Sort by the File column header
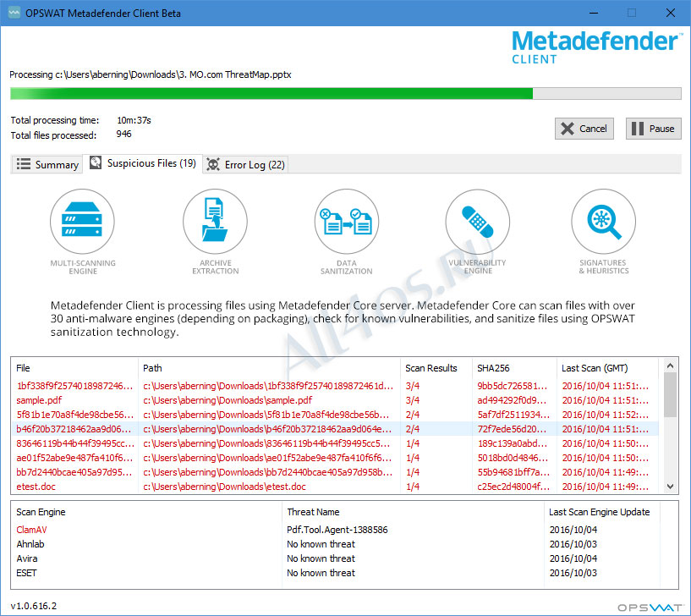The image size is (691, 616). 74,368
